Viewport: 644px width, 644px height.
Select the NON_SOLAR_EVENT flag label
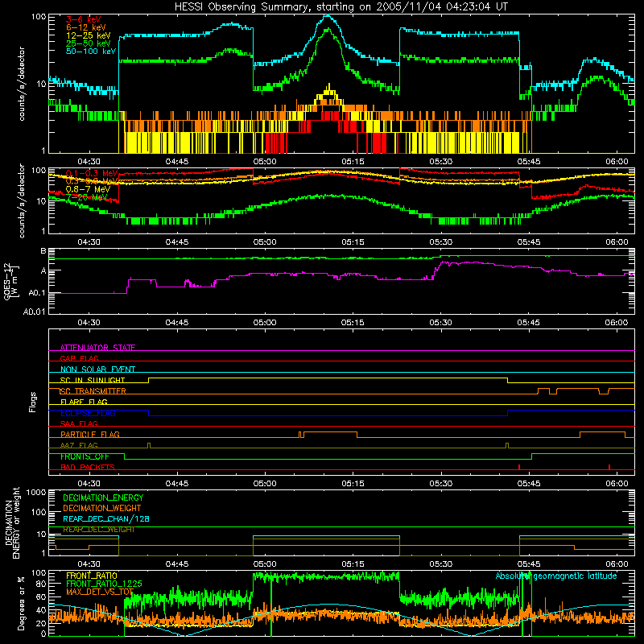[x=97, y=369]
